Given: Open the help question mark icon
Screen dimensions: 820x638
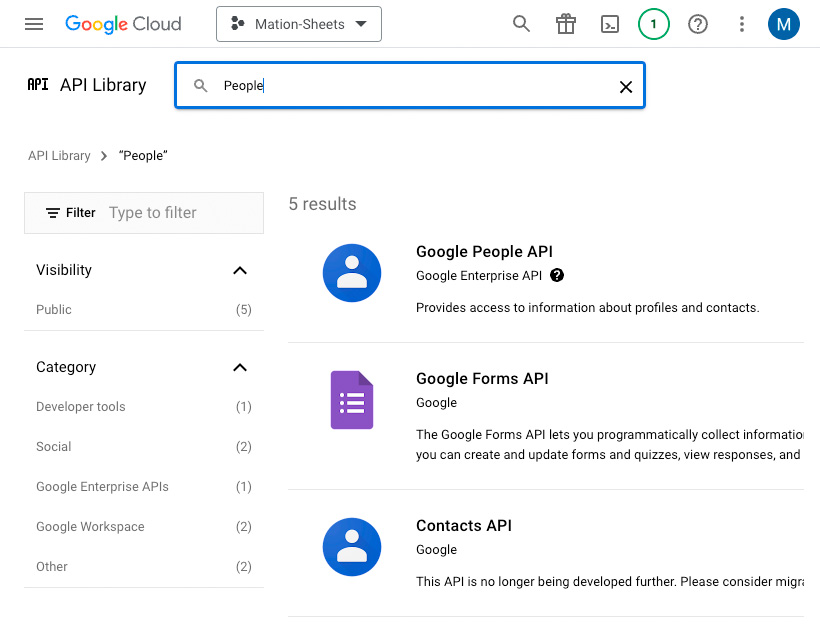Looking at the screenshot, I should tap(698, 24).
